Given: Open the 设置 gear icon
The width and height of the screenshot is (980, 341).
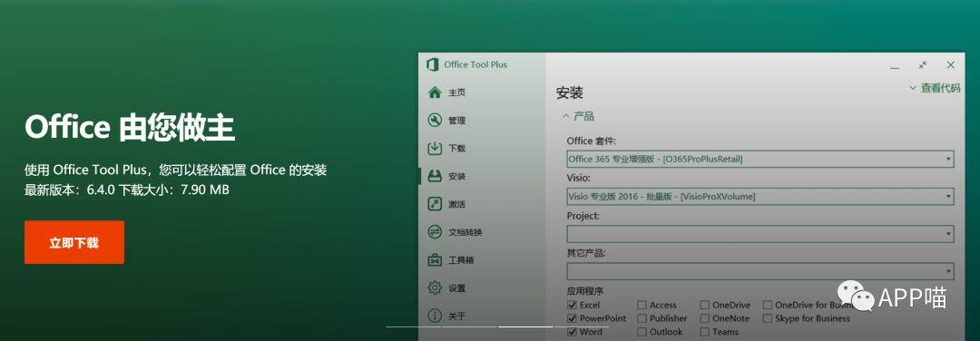Looking at the screenshot, I should tap(435, 287).
